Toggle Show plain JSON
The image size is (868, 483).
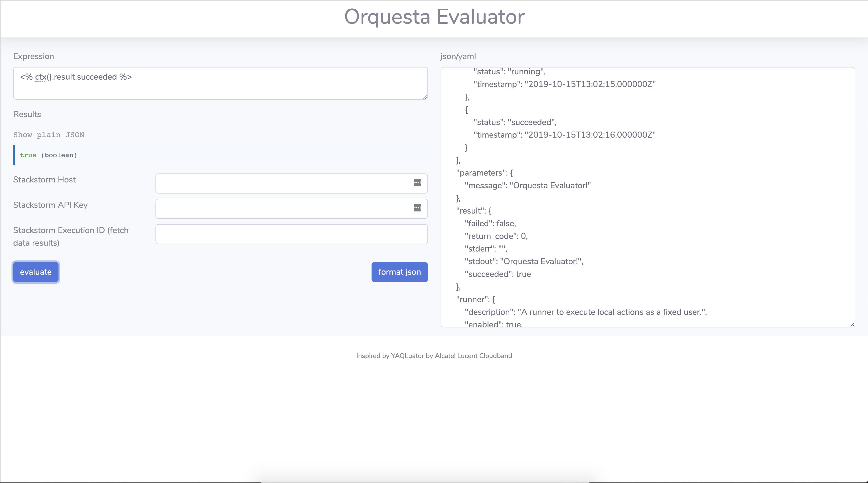48,135
